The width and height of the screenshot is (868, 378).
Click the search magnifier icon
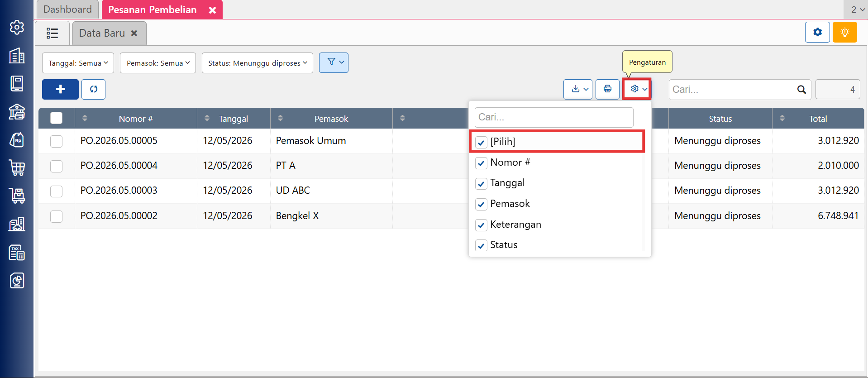801,90
